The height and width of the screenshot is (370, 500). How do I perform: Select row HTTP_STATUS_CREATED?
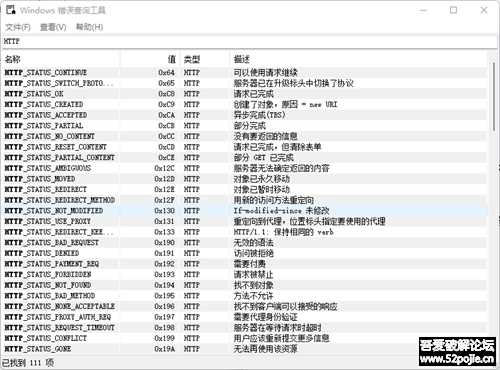pyautogui.click(x=245, y=104)
